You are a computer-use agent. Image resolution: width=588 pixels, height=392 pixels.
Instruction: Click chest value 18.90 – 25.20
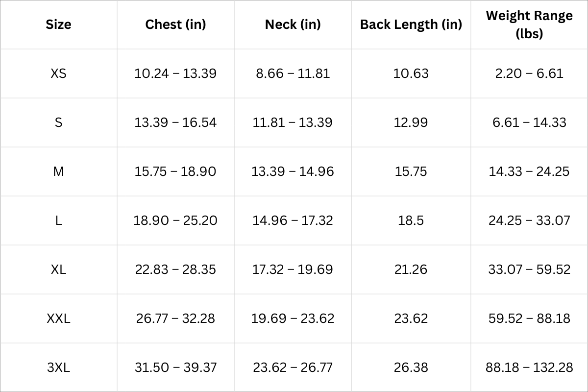click(x=175, y=220)
